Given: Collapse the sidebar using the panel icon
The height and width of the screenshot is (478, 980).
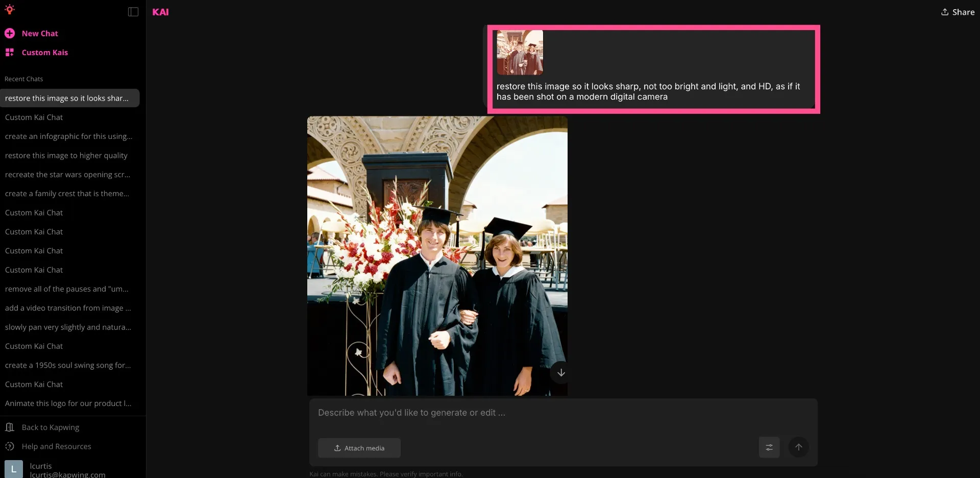Looking at the screenshot, I should 133,11.
